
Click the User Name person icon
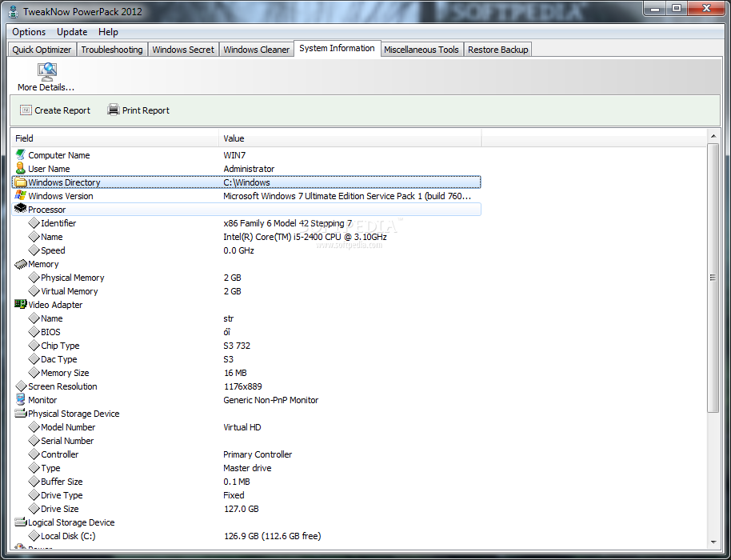tap(20, 168)
